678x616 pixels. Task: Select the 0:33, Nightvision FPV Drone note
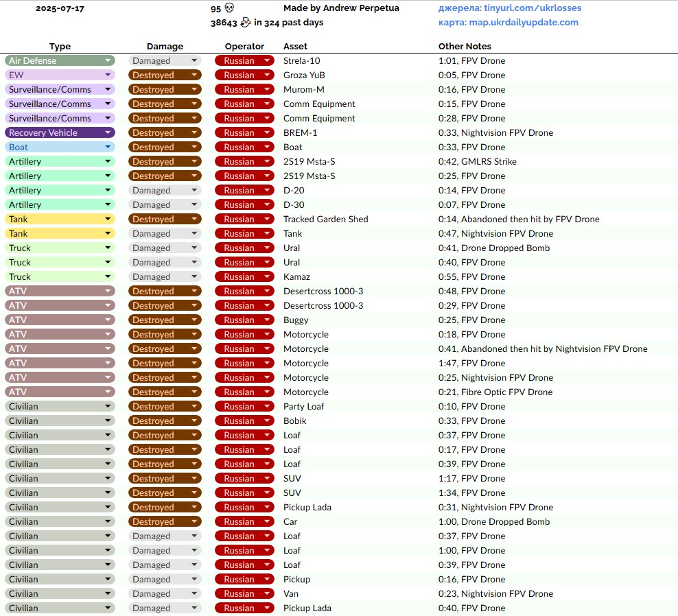coord(495,132)
